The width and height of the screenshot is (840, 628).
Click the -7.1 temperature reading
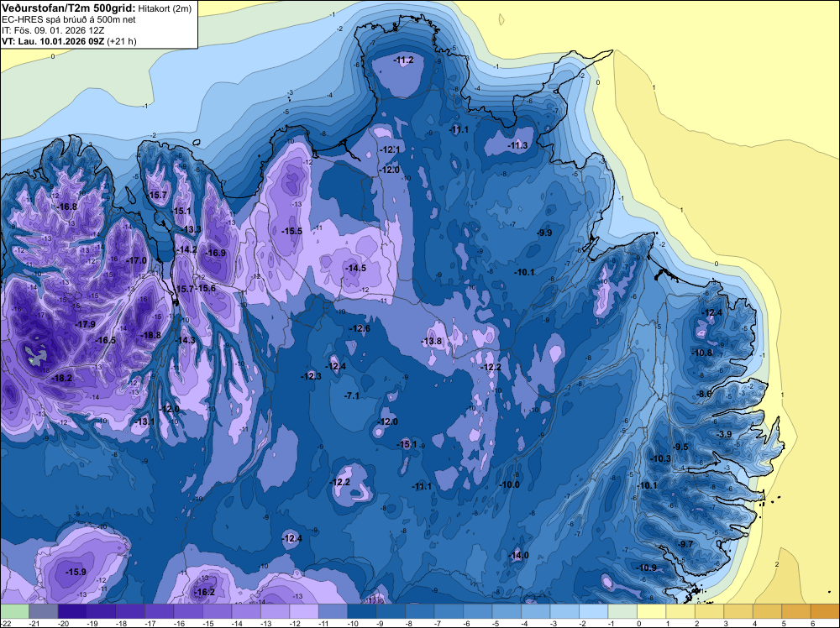[x=351, y=395]
